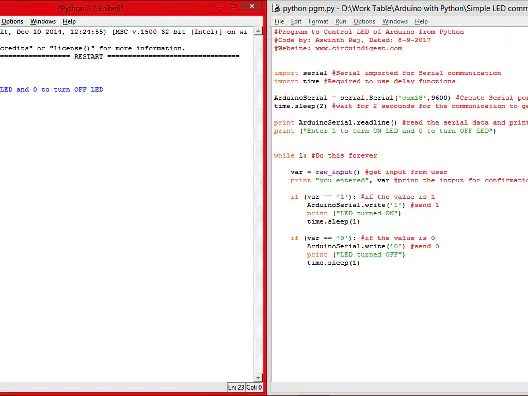
Task: Click the 'import serial' line in editor
Action: 387,73
